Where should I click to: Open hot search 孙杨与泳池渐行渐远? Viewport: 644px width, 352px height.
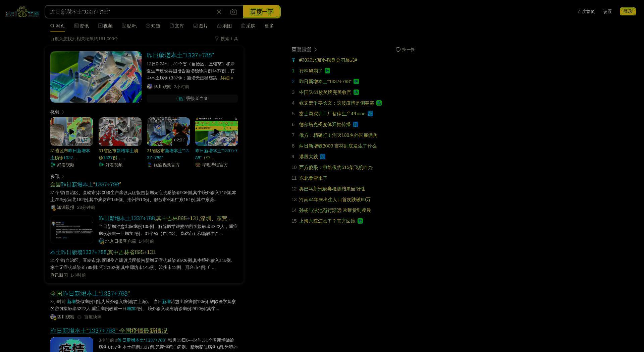[x=335, y=210]
